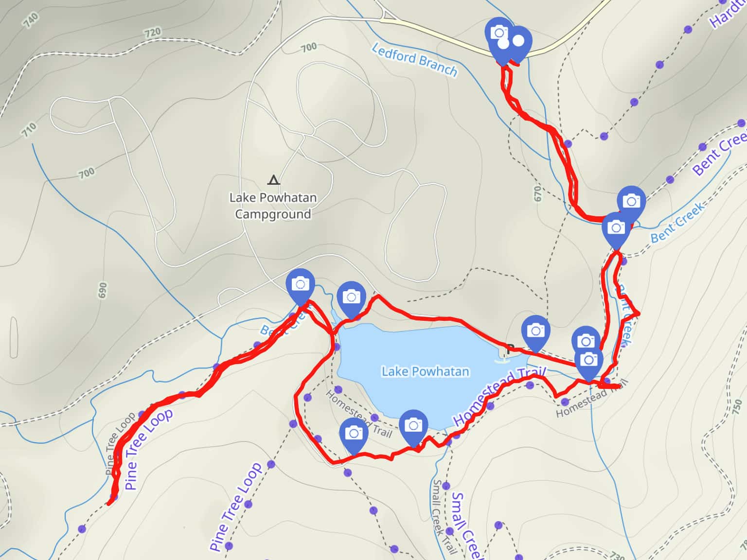Select the purple Homestead Trail label

coord(499,396)
